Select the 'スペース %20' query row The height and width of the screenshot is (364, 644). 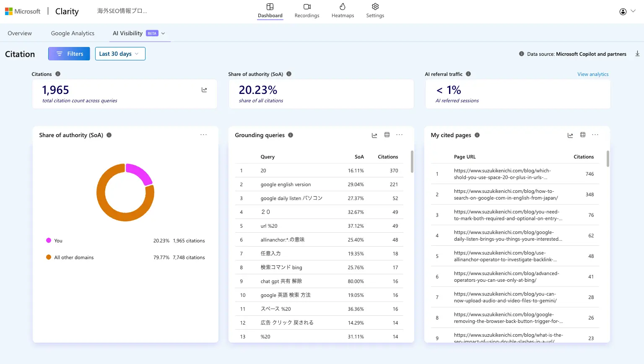click(319, 309)
